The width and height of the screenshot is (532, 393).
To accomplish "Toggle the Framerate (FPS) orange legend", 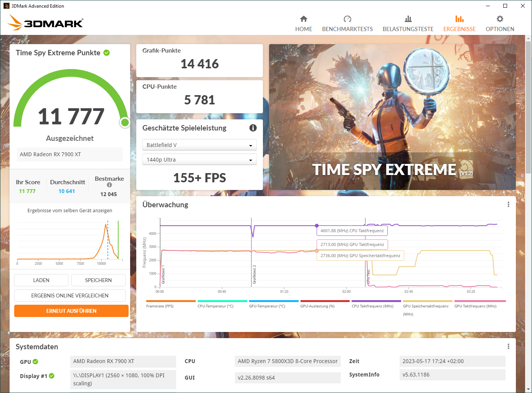I will pyautogui.click(x=171, y=304).
